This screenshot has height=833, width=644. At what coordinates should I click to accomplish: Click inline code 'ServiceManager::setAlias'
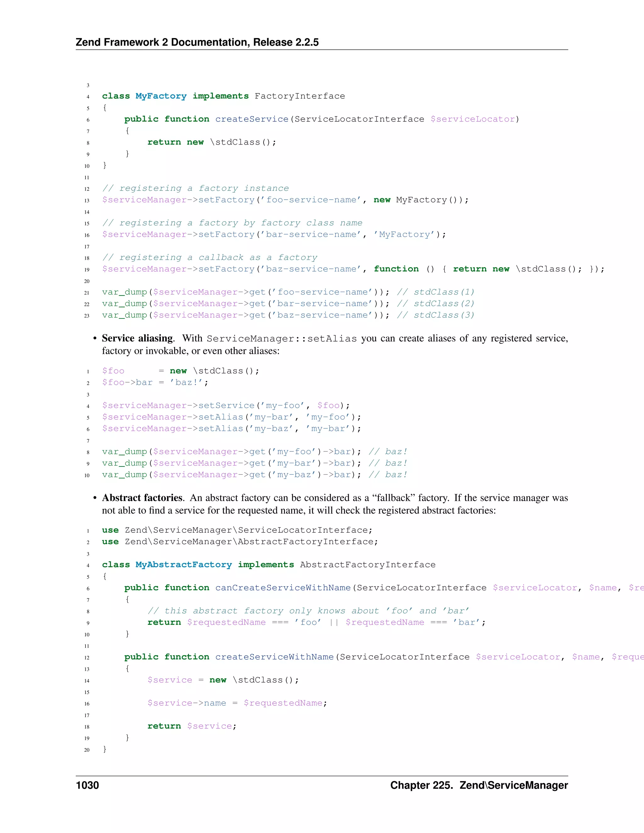click(282, 339)
